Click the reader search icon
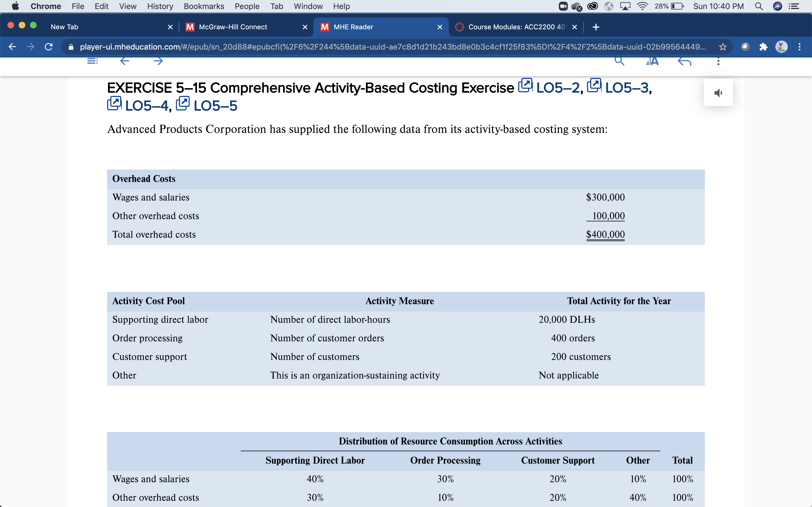This screenshot has height=507, width=812. (619, 61)
